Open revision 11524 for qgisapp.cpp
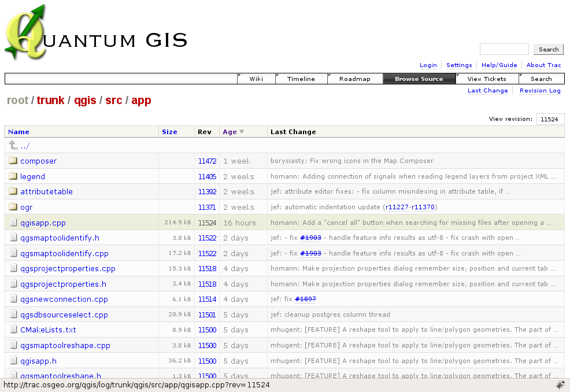The height and width of the screenshot is (392, 570). pyautogui.click(x=207, y=223)
